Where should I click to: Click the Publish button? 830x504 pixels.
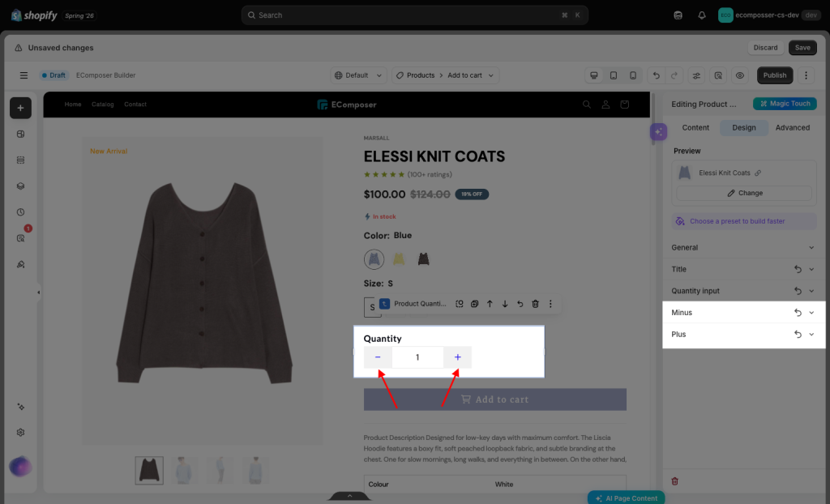(774, 75)
